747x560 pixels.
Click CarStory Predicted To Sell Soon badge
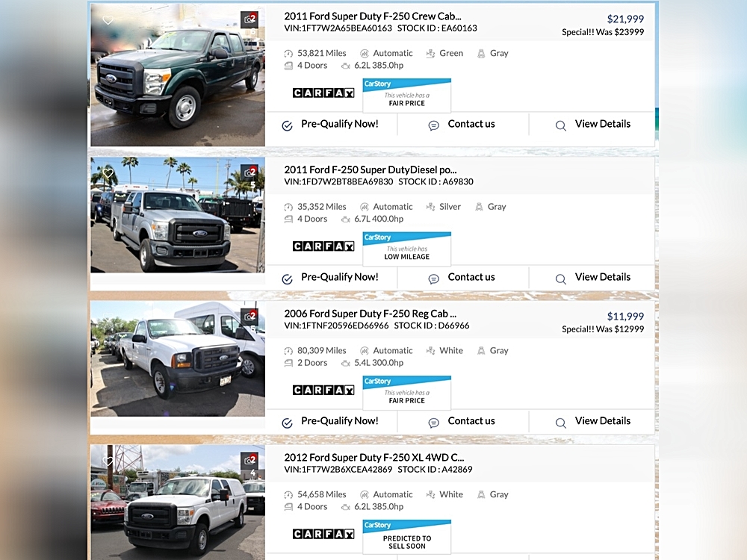406,537
